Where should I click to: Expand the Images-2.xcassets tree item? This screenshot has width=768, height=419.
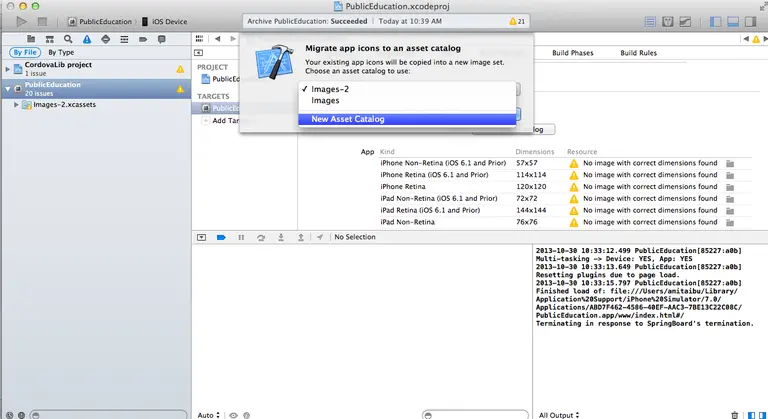[x=16, y=104]
